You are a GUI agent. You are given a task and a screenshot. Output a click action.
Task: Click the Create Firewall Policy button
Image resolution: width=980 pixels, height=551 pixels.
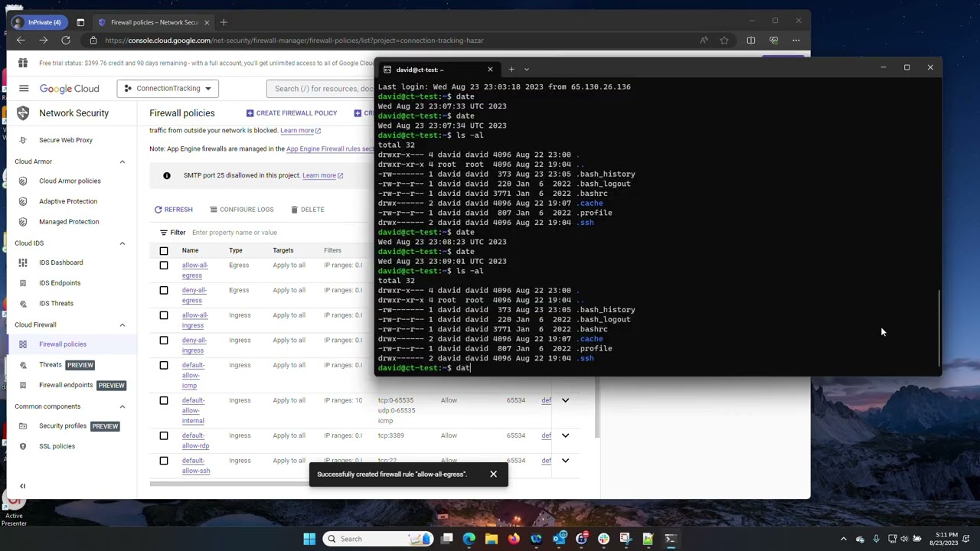click(292, 113)
